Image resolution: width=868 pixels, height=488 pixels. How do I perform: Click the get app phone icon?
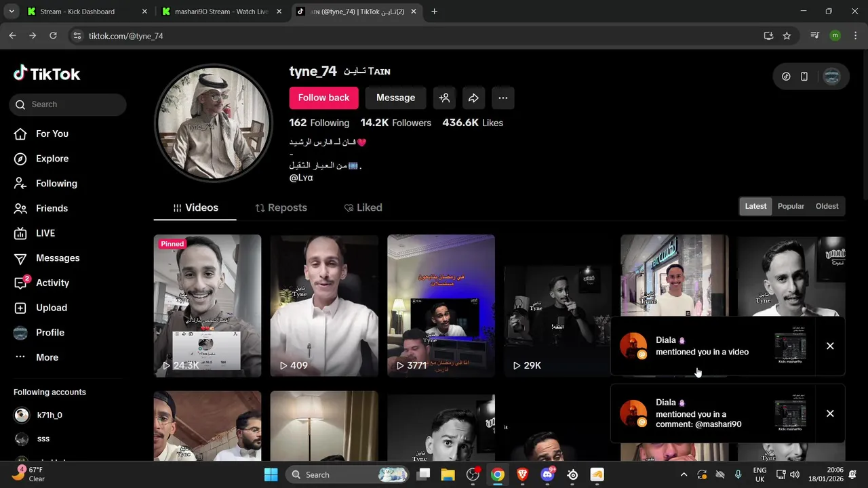coord(804,77)
